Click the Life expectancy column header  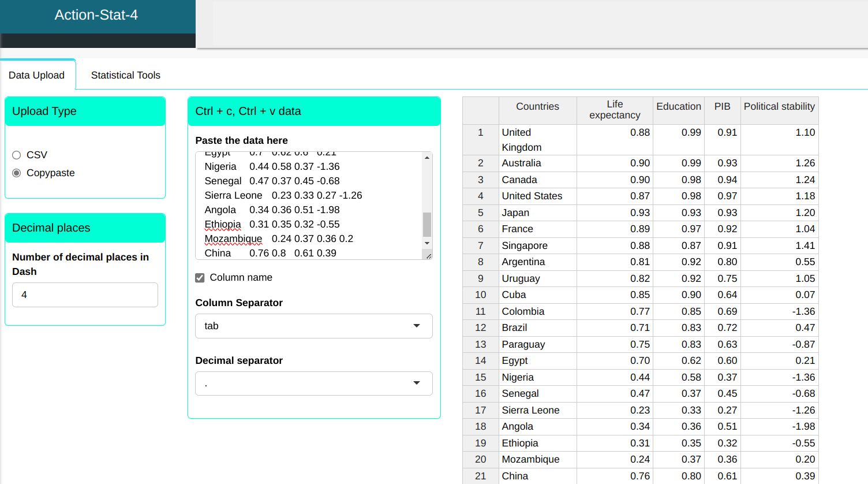(x=614, y=110)
